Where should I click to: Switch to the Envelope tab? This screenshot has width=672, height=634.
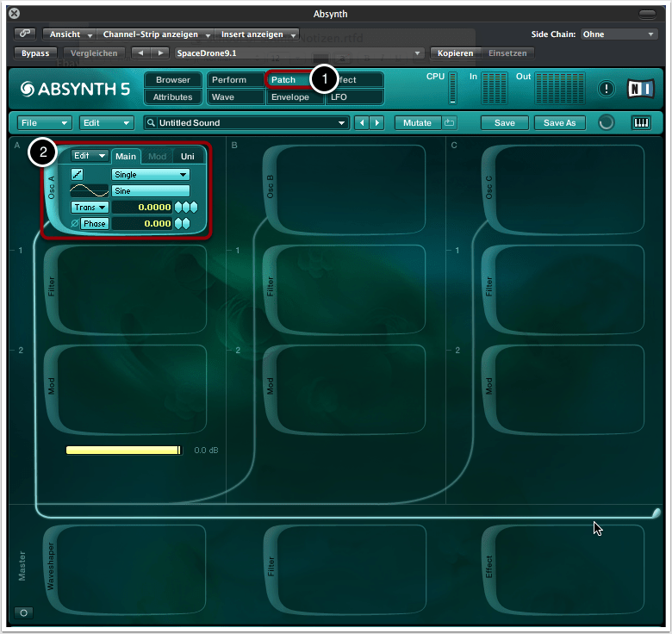(290, 97)
